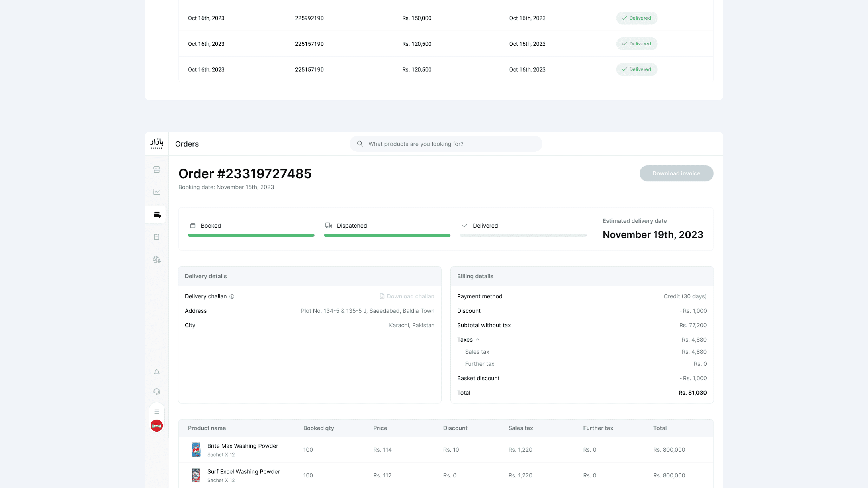Click the Credit (30 days) payment method value
The width and height of the screenshot is (868, 488).
click(x=685, y=296)
